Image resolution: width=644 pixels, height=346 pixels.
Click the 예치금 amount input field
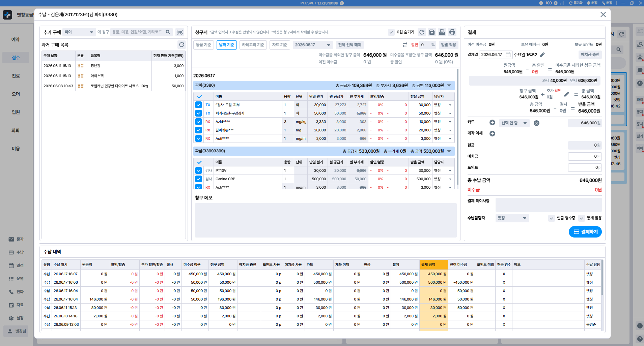[x=585, y=156]
